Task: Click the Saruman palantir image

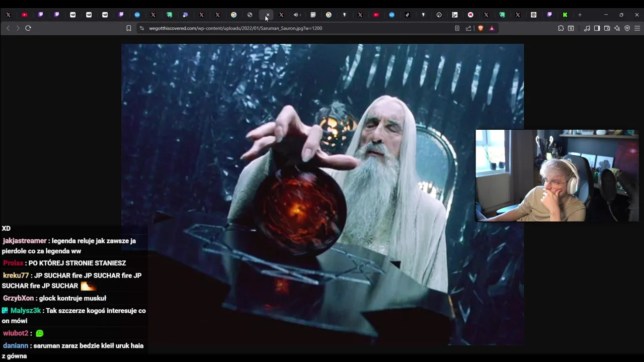Action: [323, 194]
